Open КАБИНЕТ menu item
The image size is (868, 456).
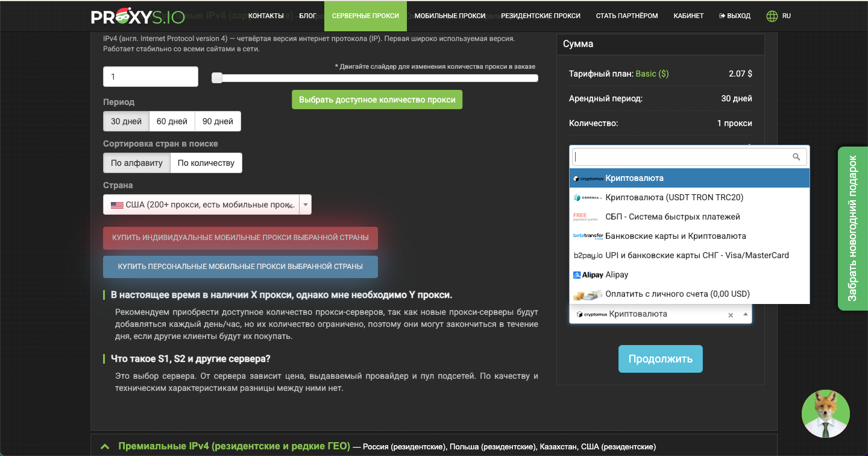689,16
